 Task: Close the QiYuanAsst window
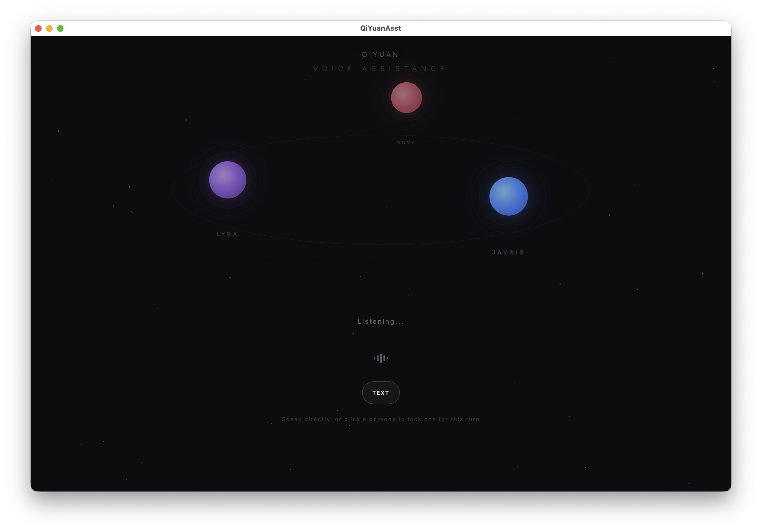[x=38, y=28]
